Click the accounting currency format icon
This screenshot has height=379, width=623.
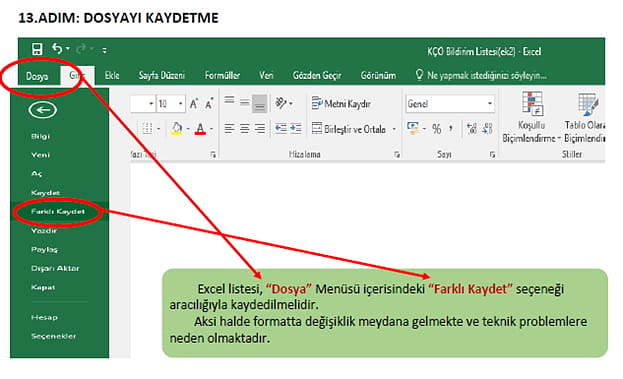(413, 128)
